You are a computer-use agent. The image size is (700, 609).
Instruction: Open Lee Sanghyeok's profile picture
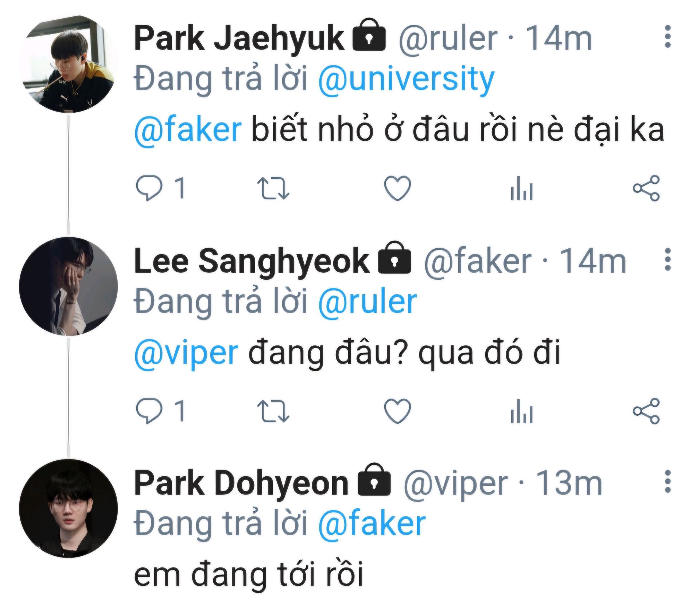pos(69,287)
